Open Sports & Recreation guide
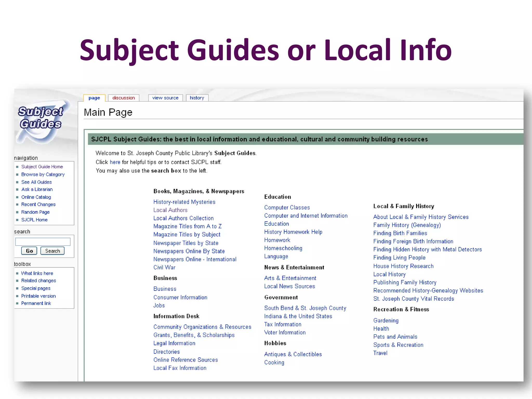This screenshot has width=532, height=399. click(x=398, y=345)
